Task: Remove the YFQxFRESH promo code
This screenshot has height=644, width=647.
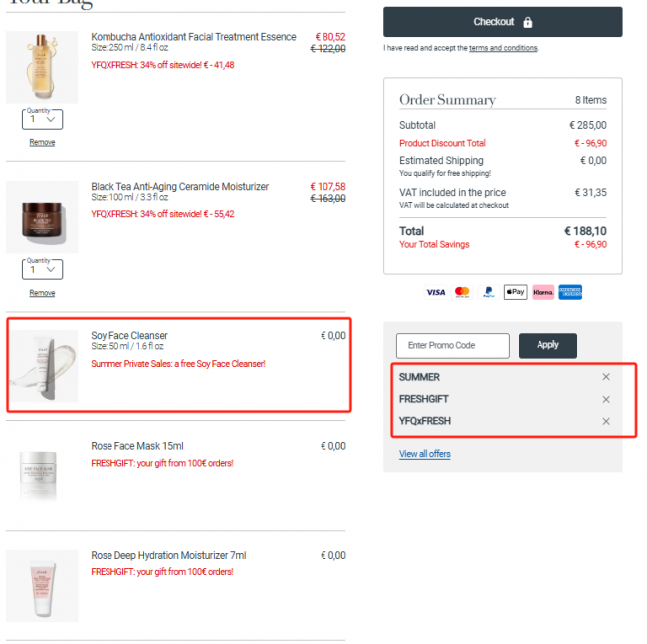Action: pos(606,421)
